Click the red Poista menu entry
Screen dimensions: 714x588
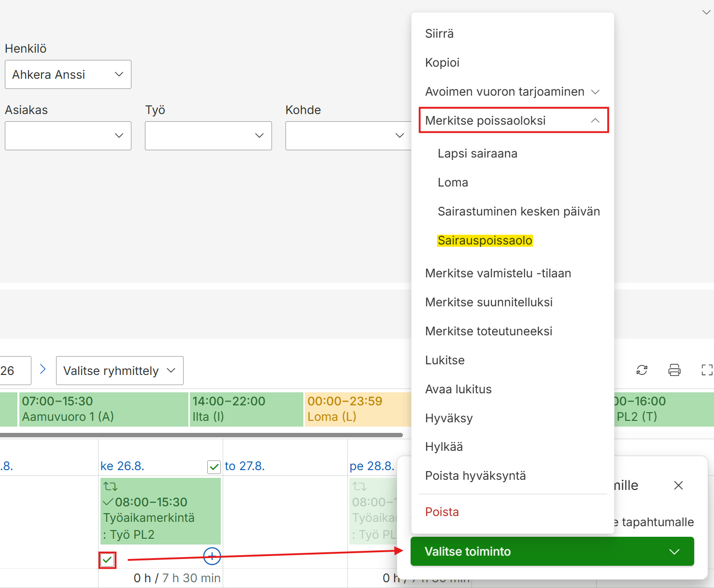(442, 512)
